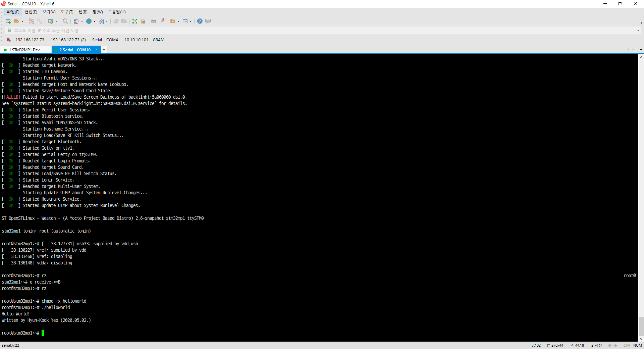Click the keyboard key mapping icon
This screenshot has width=644, height=349.
(x=154, y=21)
